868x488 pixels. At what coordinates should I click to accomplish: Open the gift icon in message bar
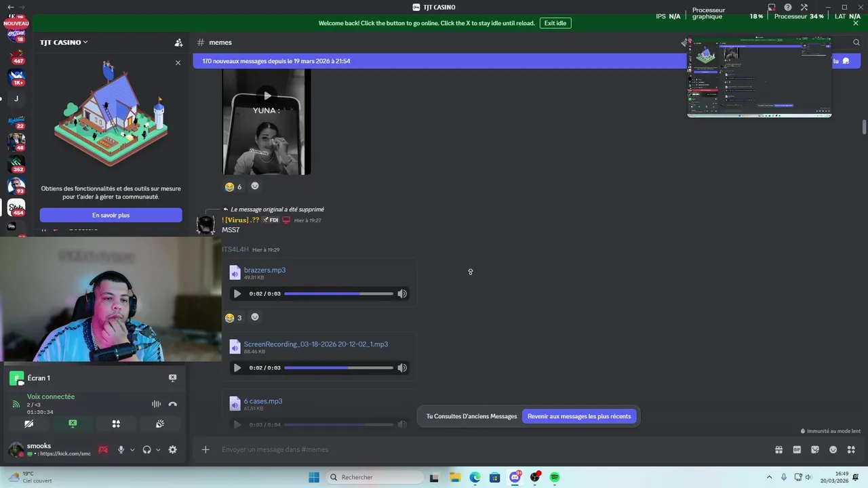tap(778, 449)
